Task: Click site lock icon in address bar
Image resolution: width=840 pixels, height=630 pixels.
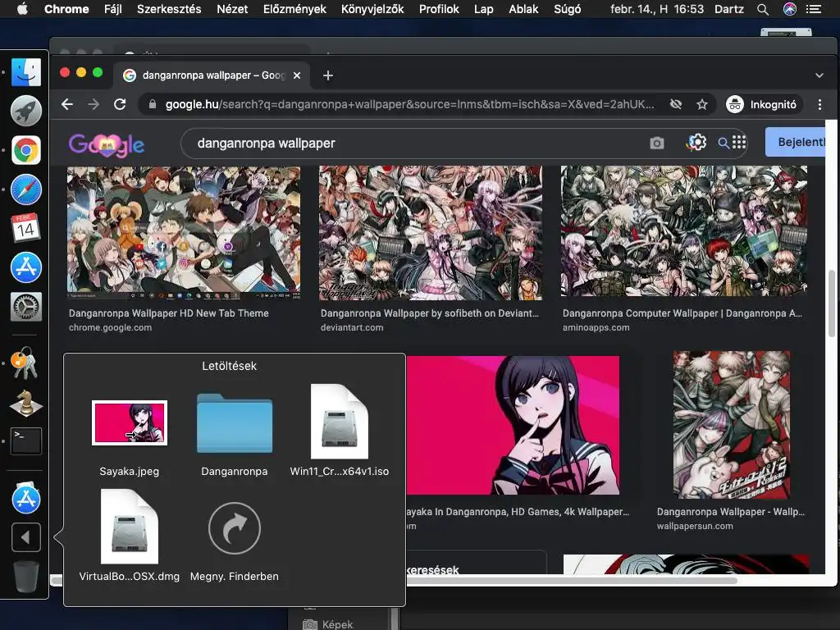Action: tap(153, 104)
